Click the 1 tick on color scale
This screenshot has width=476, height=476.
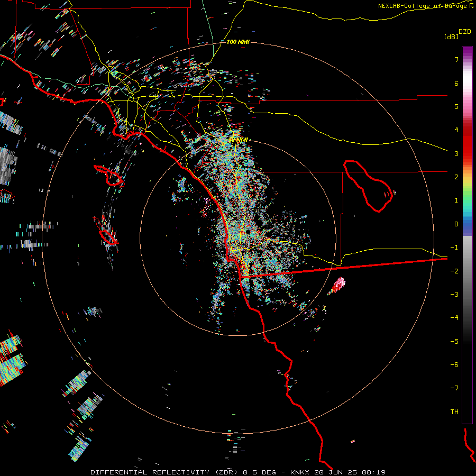coord(456,200)
